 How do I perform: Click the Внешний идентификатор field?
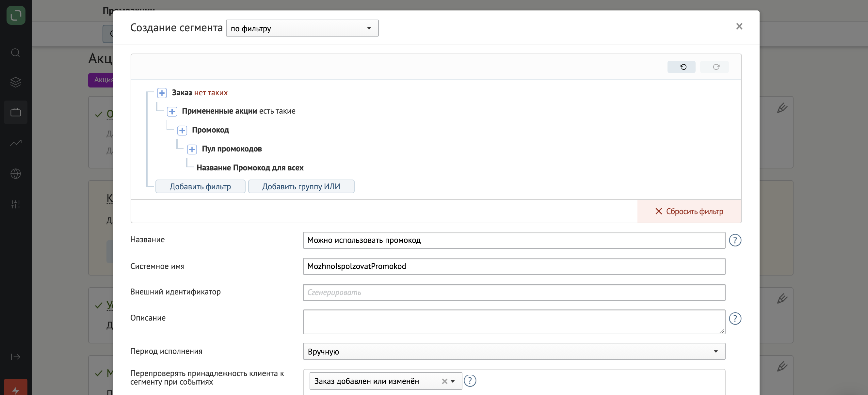514,292
